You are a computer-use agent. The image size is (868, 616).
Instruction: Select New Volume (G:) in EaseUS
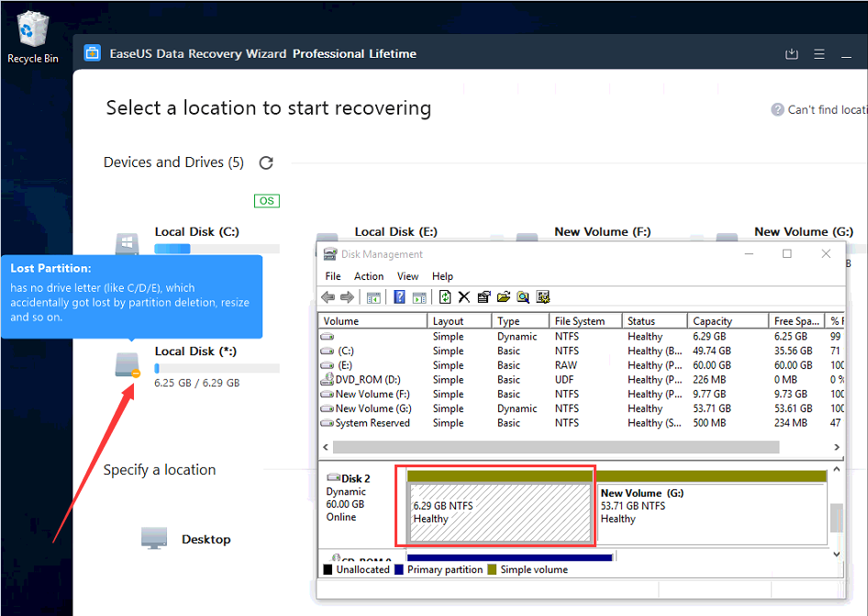[803, 231]
